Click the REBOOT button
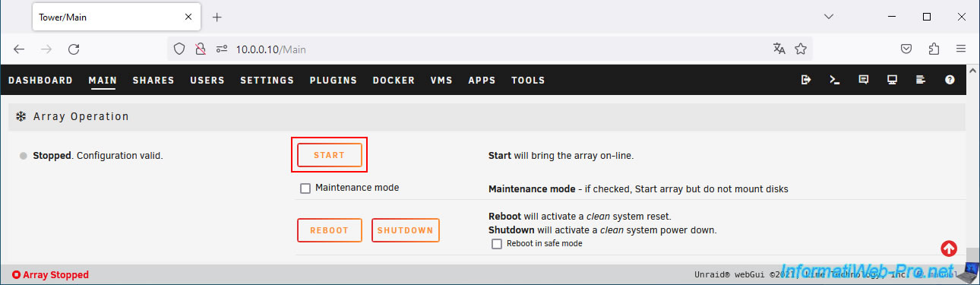 coord(329,230)
